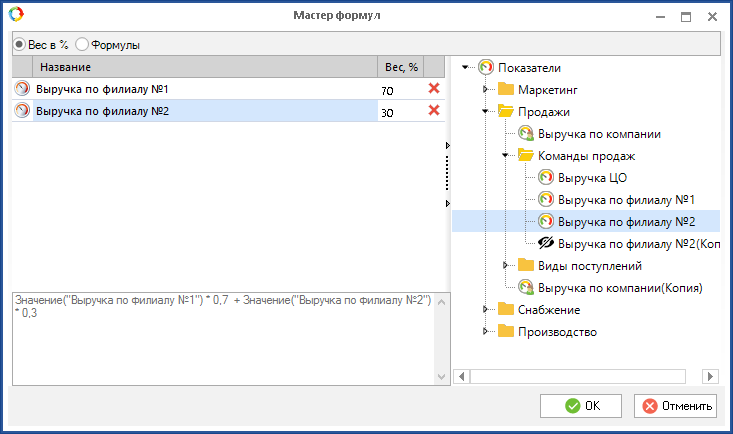Click the Выручка по компании(Копия) icon
Viewport: 733px width, 434px height.
[x=526, y=288]
